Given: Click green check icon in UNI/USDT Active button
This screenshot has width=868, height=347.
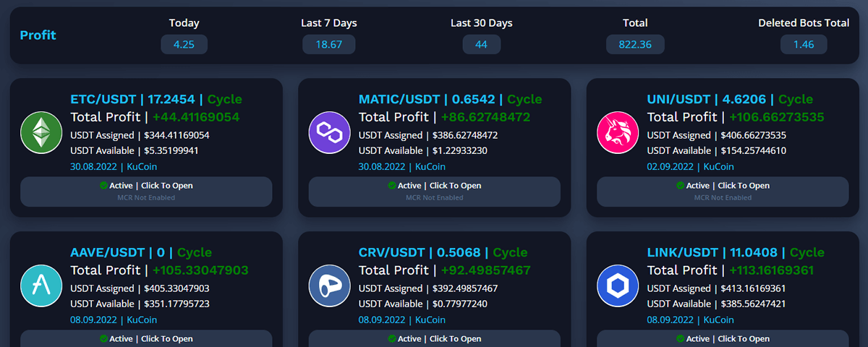Looking at the screenshot, I should click(680, 186).
